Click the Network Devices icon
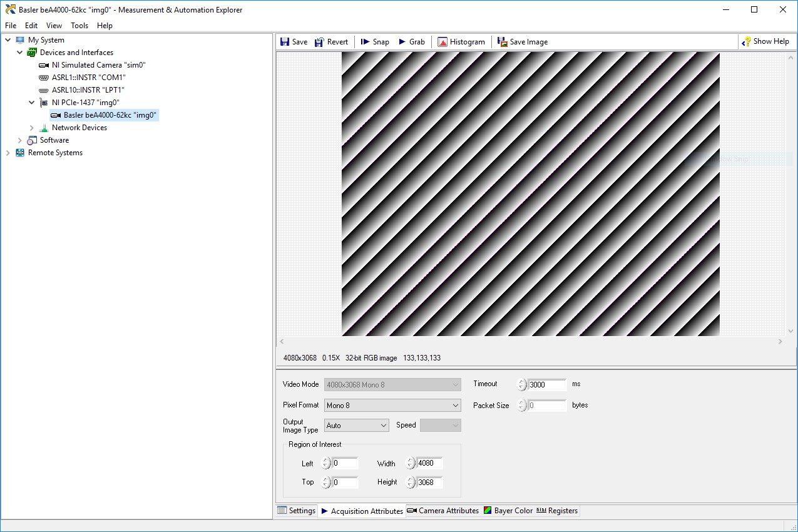Viewport: 798px width, 532px height. (x=44, y=128)
